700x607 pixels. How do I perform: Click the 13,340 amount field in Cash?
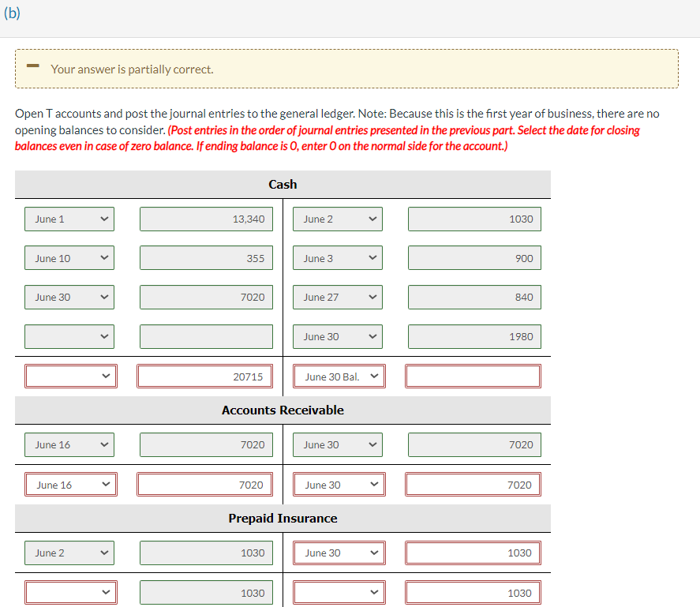[x=206, y=219]
